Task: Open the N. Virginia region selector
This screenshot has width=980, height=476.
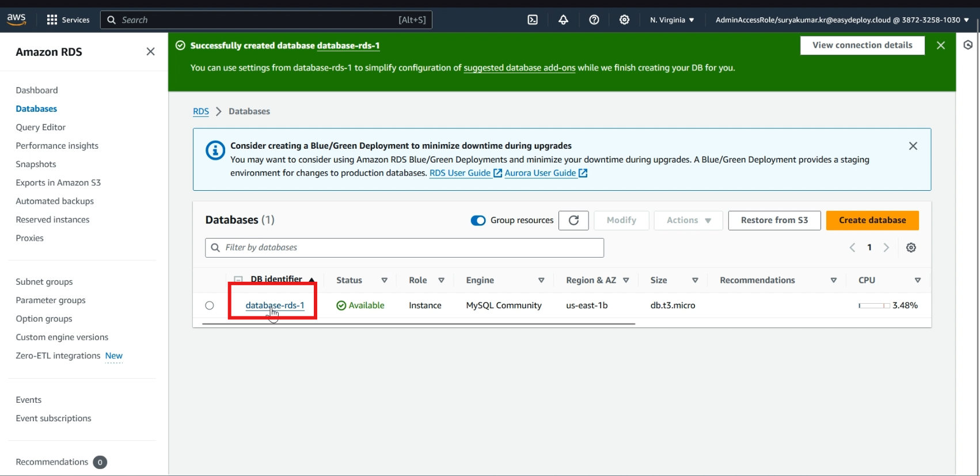Action: (672, 20)
